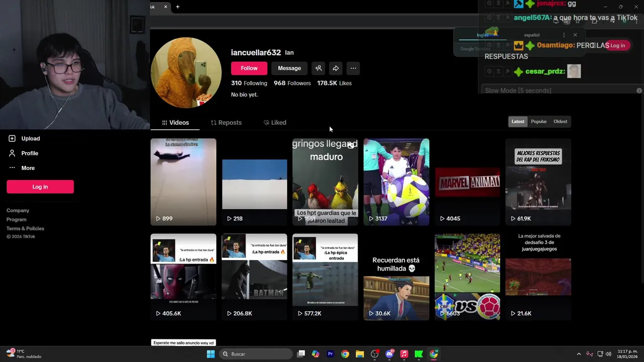Play the cat video with 899 views
Viewport: 644px width, 362px height.
pos(183,182)
